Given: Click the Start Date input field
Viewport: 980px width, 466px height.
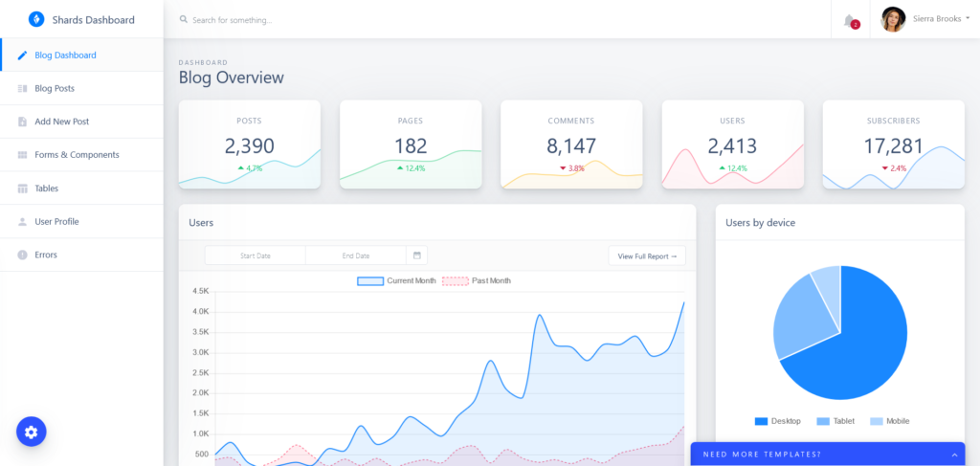Looking at the screenshot, I should [255, 255].
